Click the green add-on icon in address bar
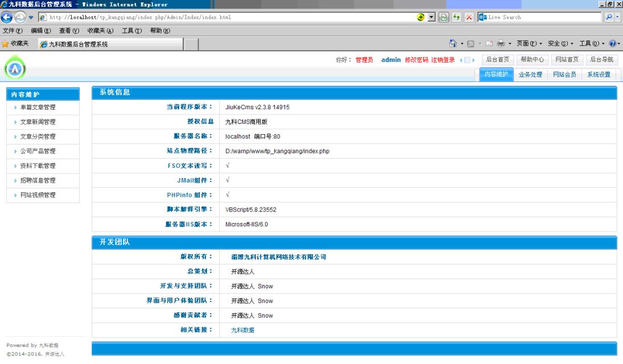The height and width of the screenshot is (364, 623). (x=421, y=17)
